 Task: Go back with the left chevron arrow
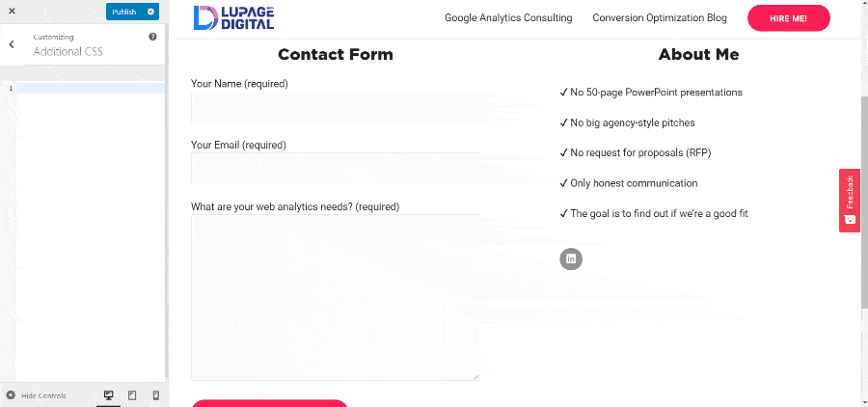[x=13, y=44]
